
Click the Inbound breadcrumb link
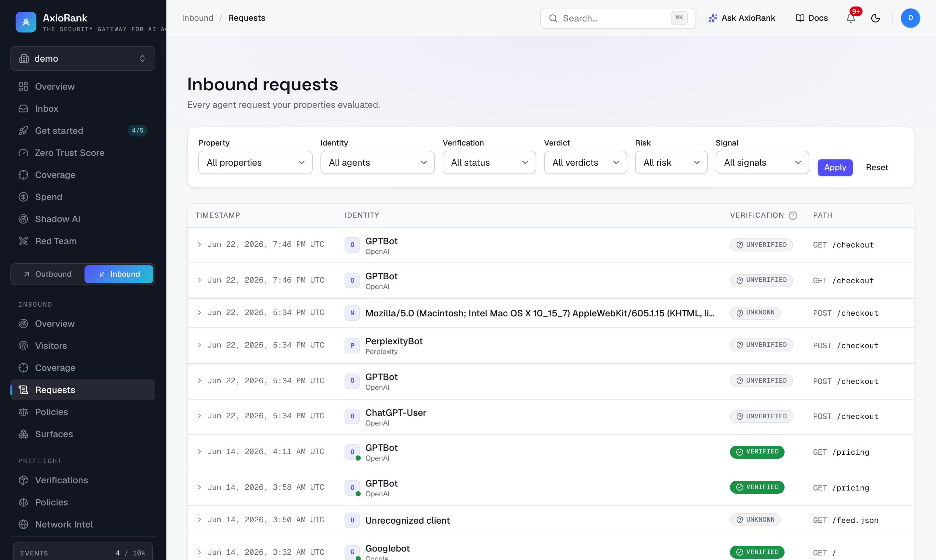[x=198, y=18]
